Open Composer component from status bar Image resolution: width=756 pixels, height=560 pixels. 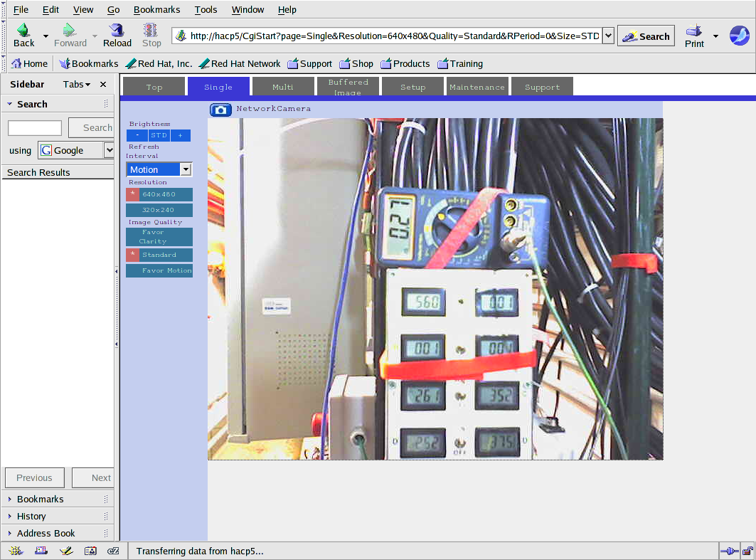click(66, 551)
